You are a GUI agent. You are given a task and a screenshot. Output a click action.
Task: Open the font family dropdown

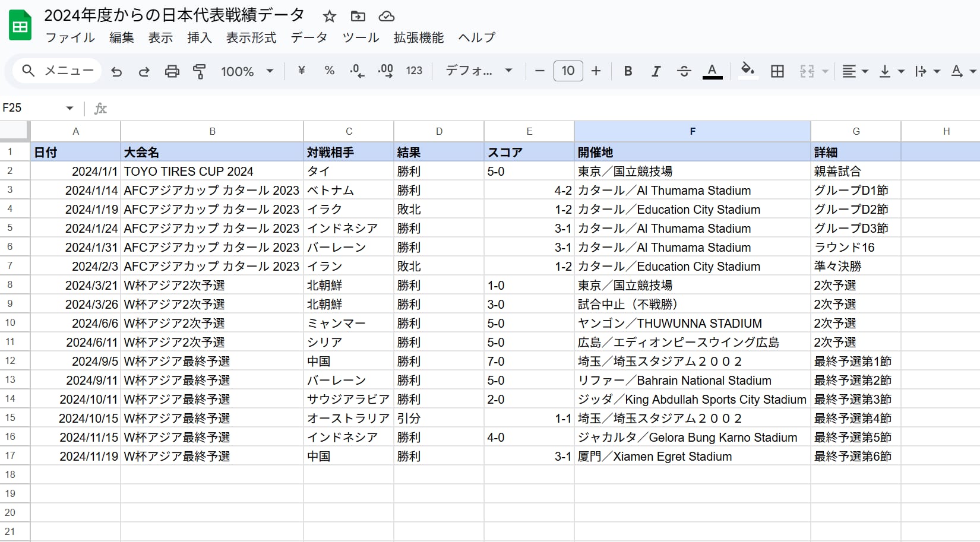pos(479,71)
